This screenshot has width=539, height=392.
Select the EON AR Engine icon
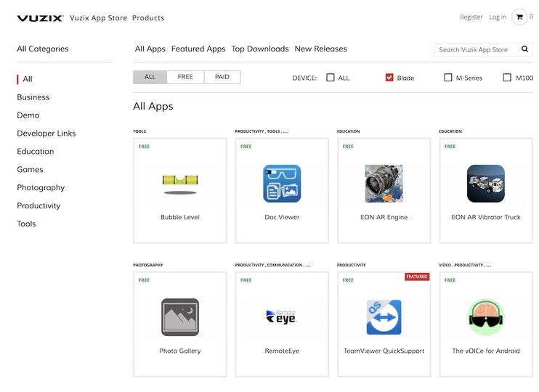coord(384,184)
